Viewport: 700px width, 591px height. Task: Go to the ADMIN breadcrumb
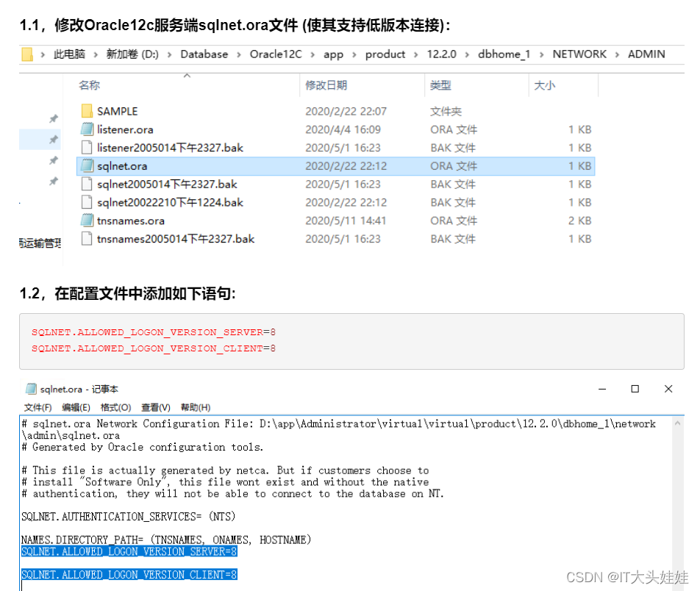click(646, 54)
